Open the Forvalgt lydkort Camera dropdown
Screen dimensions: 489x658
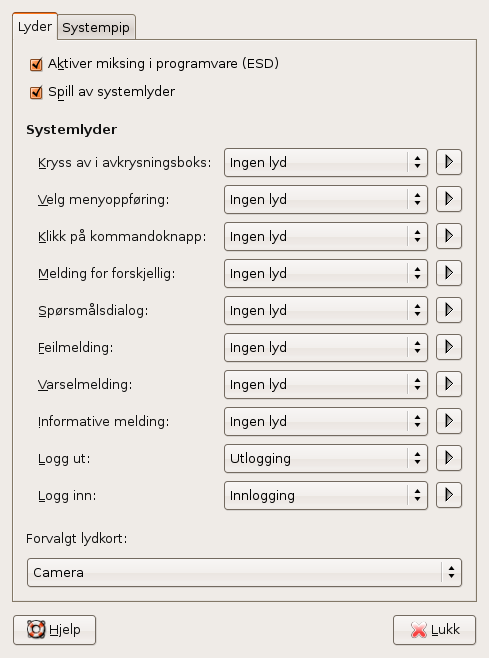tap(244, 572)
